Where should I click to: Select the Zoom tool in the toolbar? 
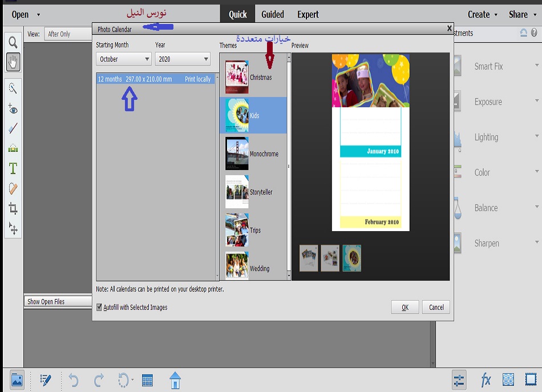point(13,42)
